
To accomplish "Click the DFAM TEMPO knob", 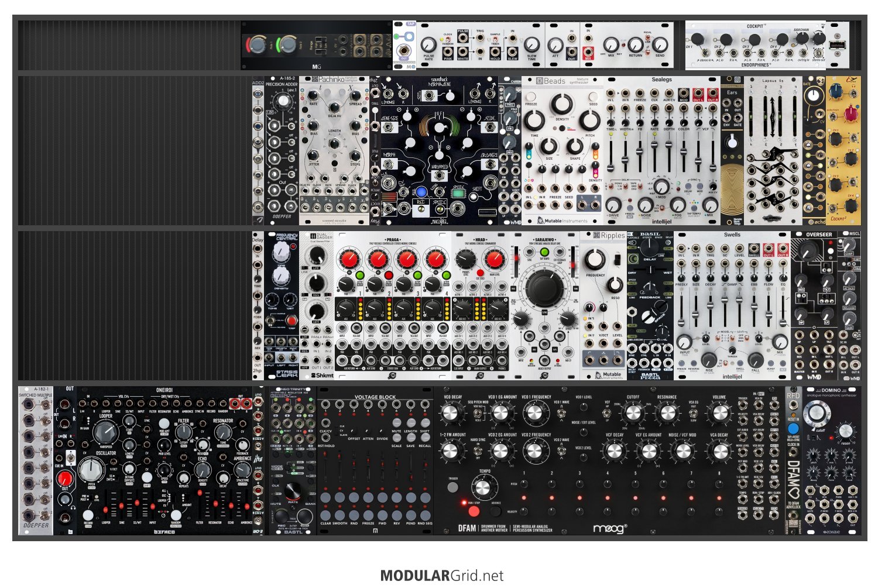I will pyautogui.click(x=482, y=487).
